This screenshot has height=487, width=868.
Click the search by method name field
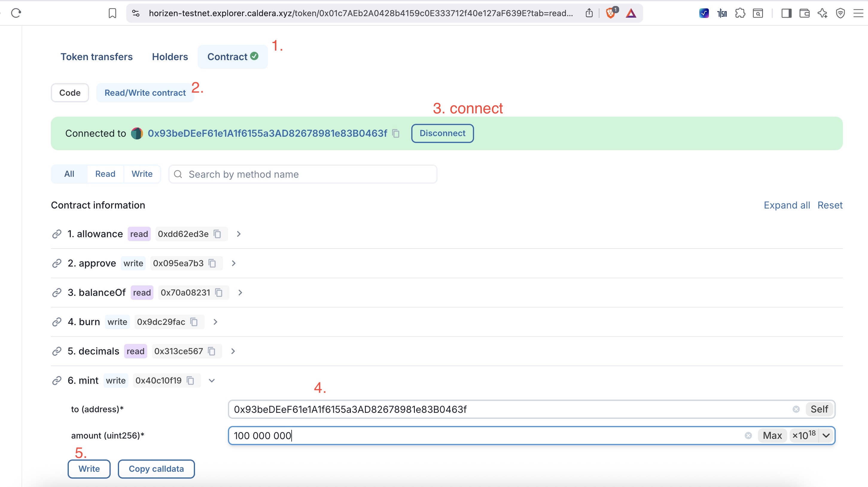(303, 174)
